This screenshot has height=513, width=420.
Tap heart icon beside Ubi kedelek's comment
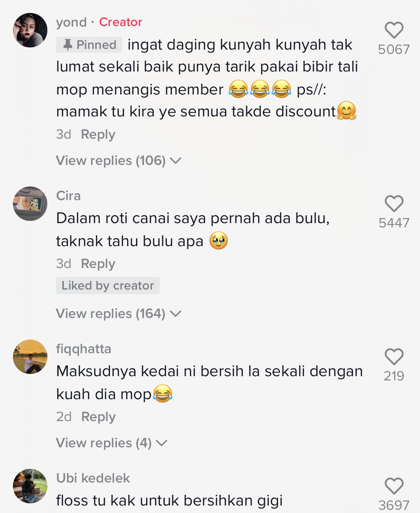tap(394, 486)
